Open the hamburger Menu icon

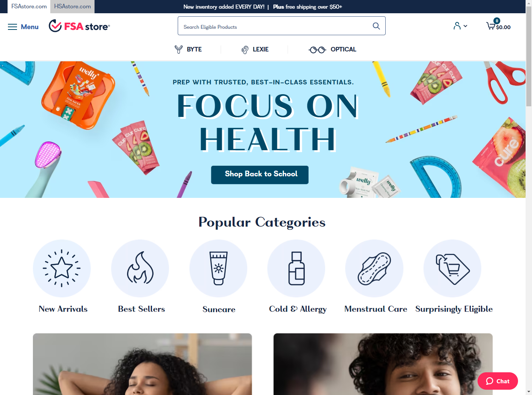pyautogui.click(x=12, y=27)
